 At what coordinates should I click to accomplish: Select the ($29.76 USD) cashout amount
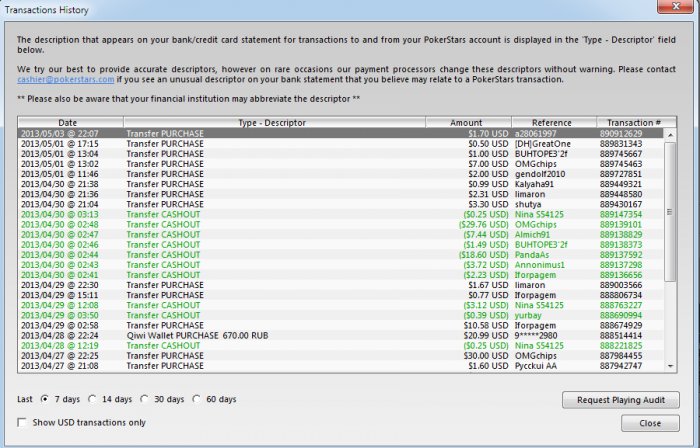click(483, 224)
